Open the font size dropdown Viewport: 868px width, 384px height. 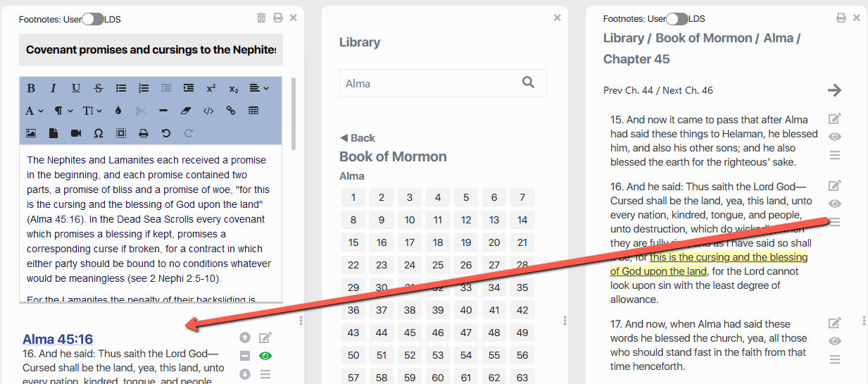point(93,111)
